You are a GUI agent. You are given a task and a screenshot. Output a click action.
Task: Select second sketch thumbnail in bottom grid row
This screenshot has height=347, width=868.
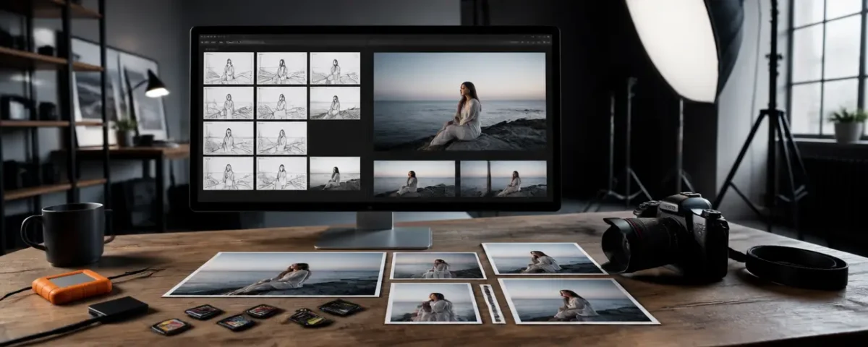[x=281, y=173]
